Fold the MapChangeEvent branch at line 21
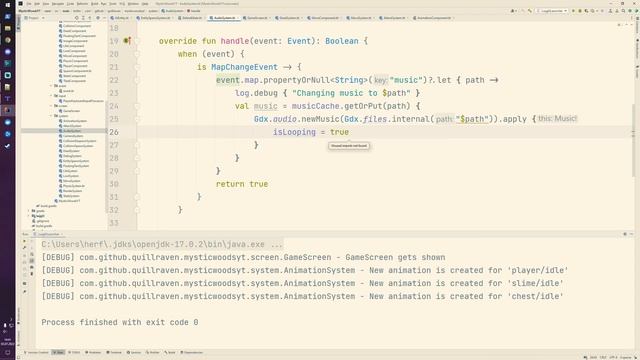 [137, 67]
